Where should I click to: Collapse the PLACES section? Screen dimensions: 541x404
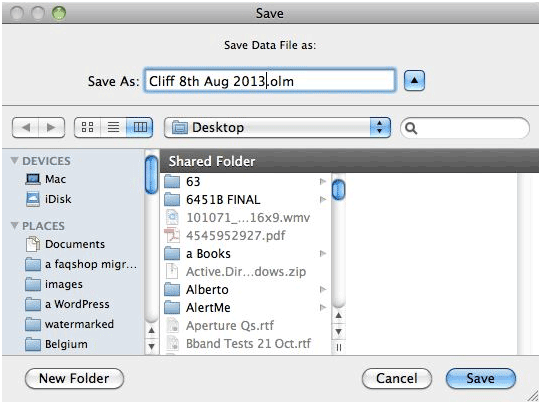[x=14, y=226]
